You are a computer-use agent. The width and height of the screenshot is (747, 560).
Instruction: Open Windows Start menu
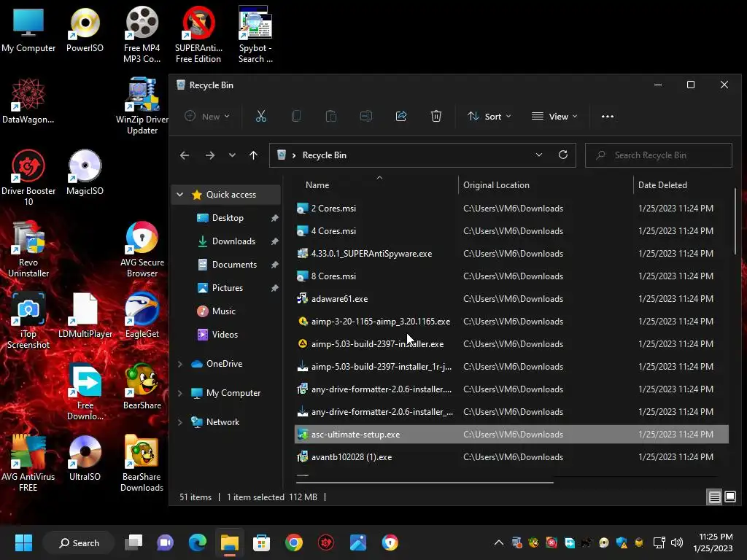pyautogui.click(x=23, y=542)
